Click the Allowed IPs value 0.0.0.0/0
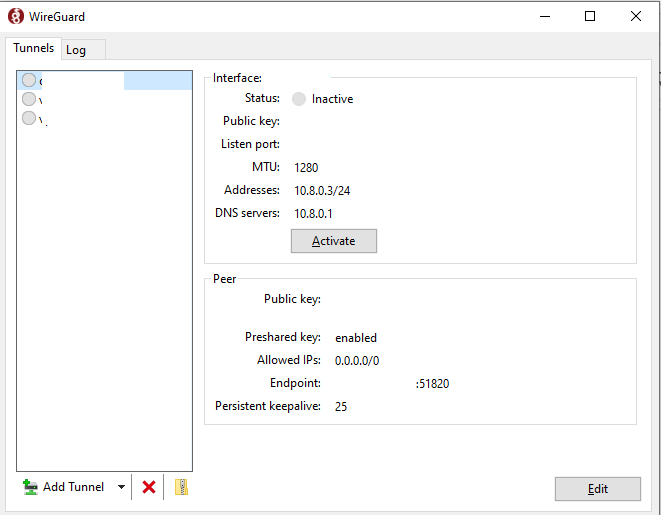Screen dimensions: 661x515 click(357, 361)
